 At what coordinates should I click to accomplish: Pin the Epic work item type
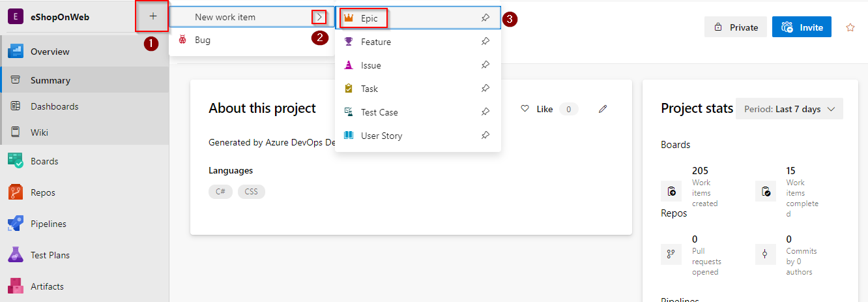pyautogui.click(x=485, y=18)
